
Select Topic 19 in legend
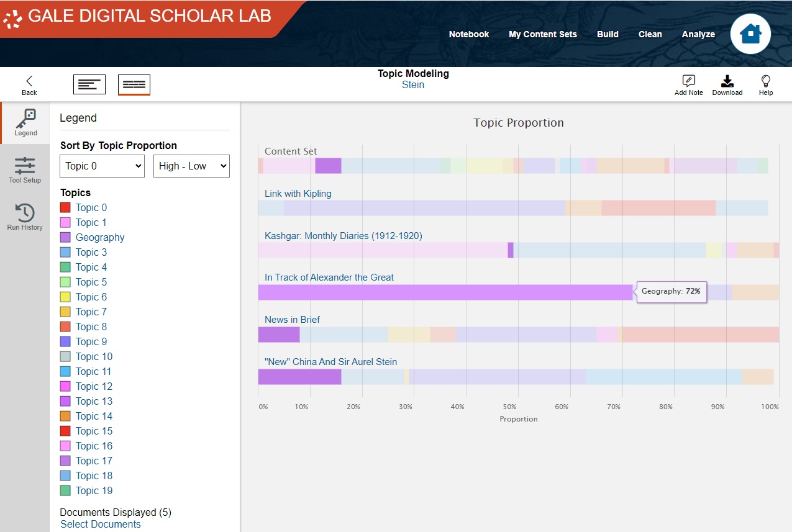point(94,490)
